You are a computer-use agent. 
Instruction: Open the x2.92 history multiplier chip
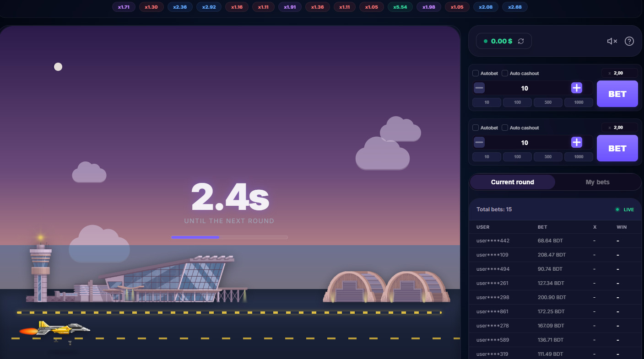[209, 7]
